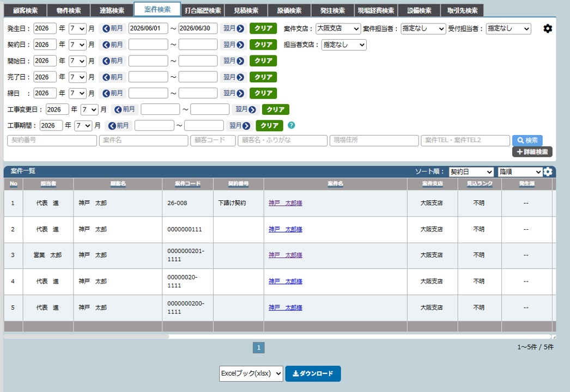The image size is (570, 392).
Task: Go to results page 1
Action: (x=258, y=348)
